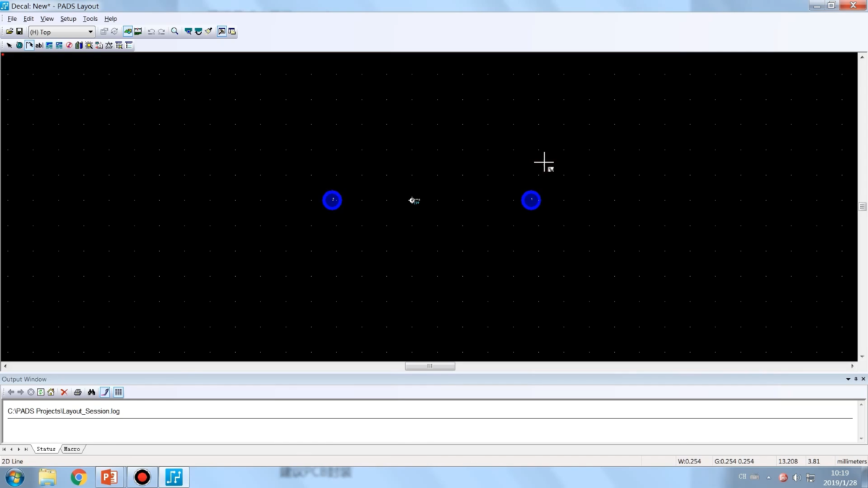Click the home icon in Output Window toolbar
Viewport: 868px width, 488px height.
51,392
